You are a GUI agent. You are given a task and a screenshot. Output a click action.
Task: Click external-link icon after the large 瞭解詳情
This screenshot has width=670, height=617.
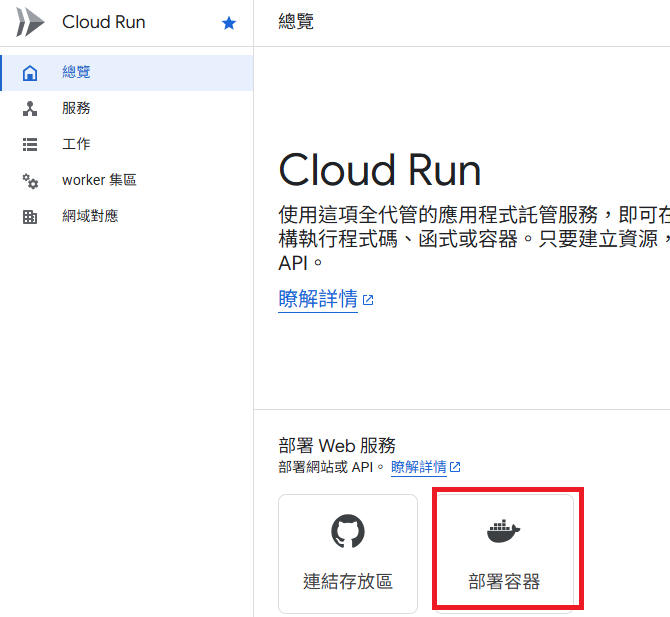pyautogui.click(x=368, y=300)
